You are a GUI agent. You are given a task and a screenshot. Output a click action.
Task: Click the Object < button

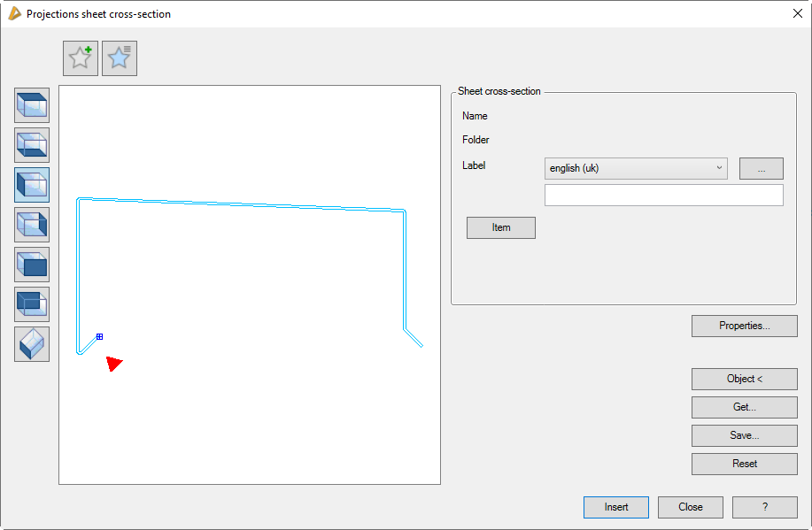click(744, 379)
